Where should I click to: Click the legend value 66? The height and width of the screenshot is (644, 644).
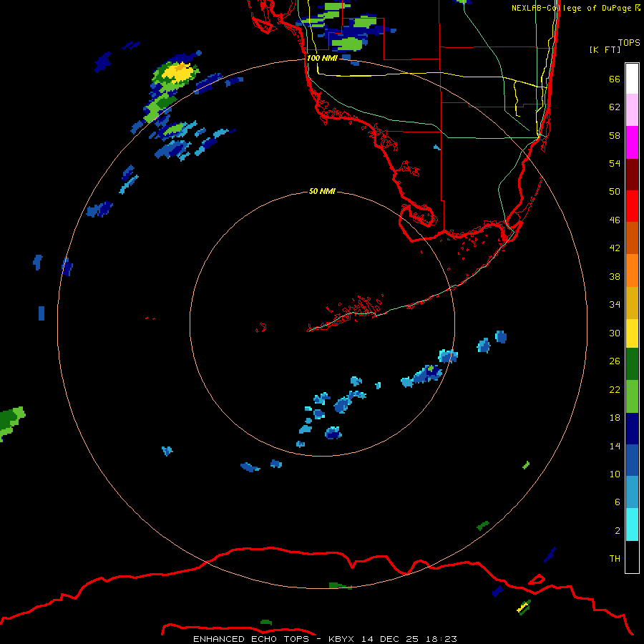tap(615, 79)
